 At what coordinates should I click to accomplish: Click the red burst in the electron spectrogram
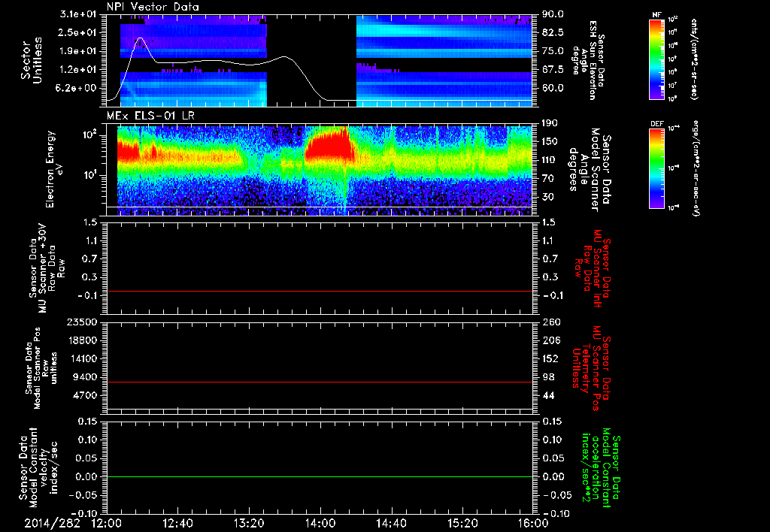pyautogui.click(x=328, y=146)
